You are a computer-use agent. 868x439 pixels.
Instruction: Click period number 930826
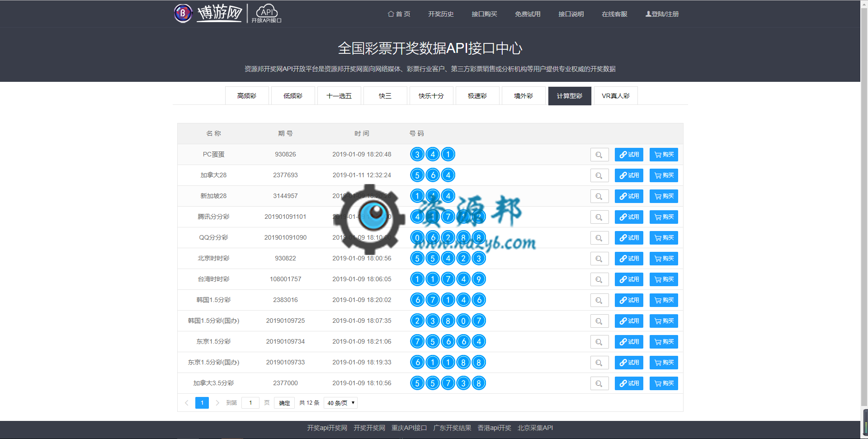click(285, 155)
